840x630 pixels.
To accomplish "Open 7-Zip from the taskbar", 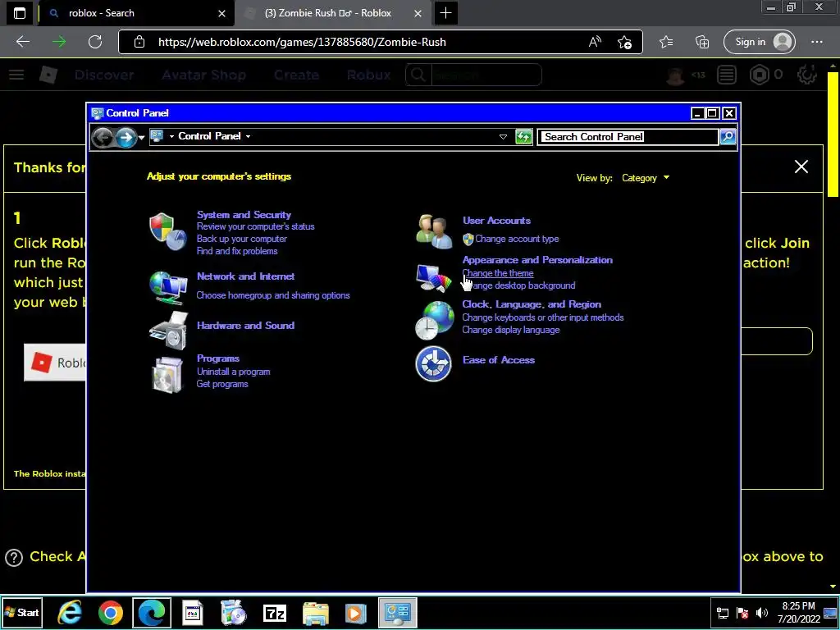I will pyautogui.click(x=275, y=613).
